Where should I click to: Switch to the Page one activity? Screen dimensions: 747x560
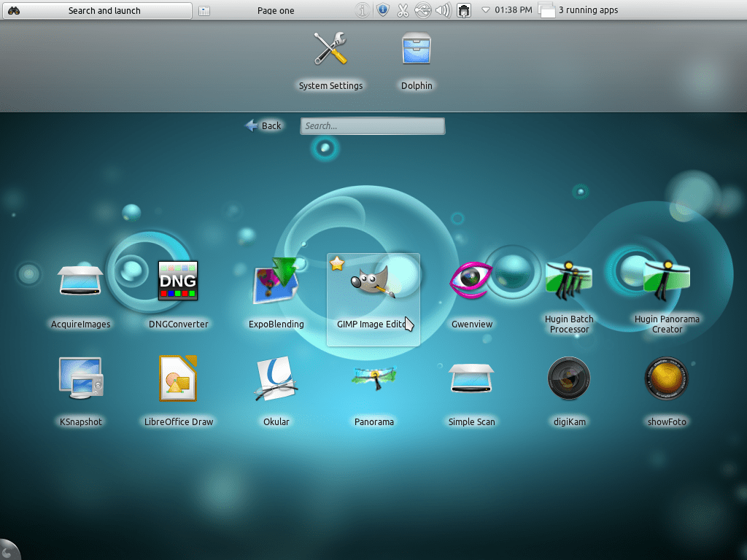[275, 10]
